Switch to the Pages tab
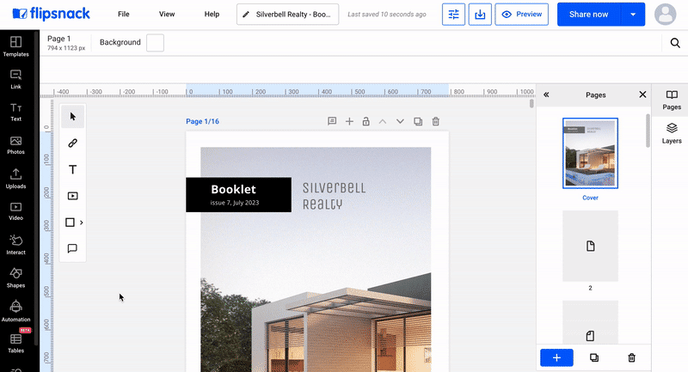 tap(671, 100)
